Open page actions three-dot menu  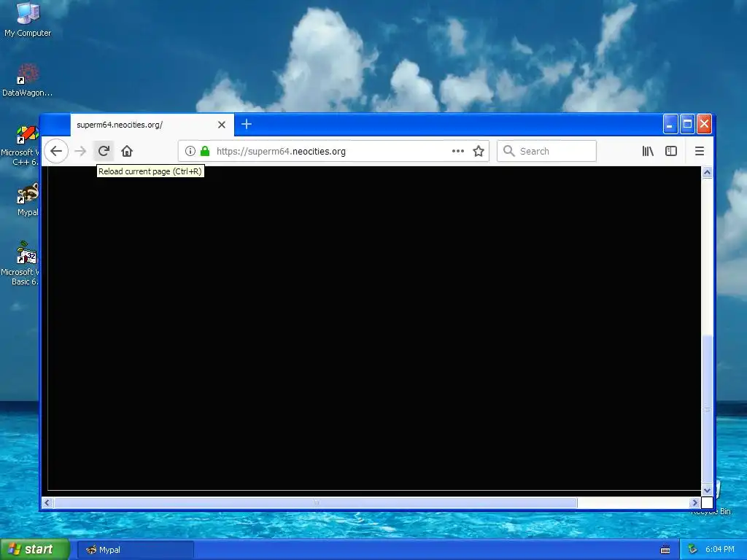click(x=458, y=152)
